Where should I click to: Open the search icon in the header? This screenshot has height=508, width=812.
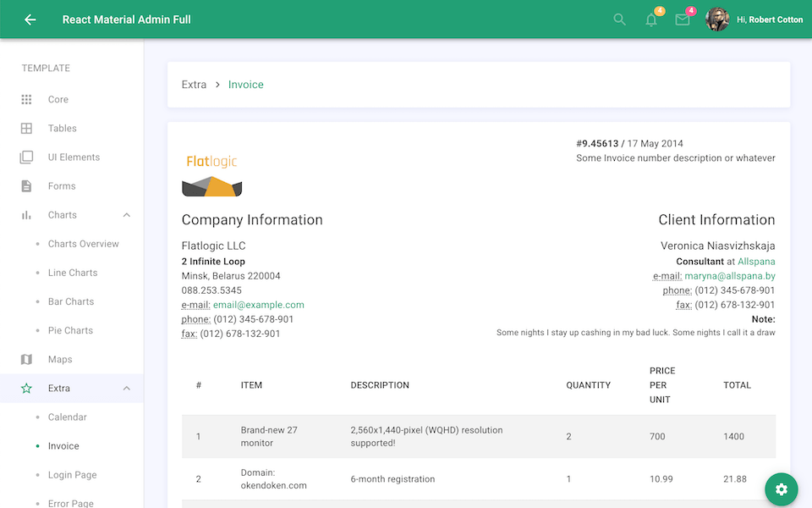click(618, 19)
